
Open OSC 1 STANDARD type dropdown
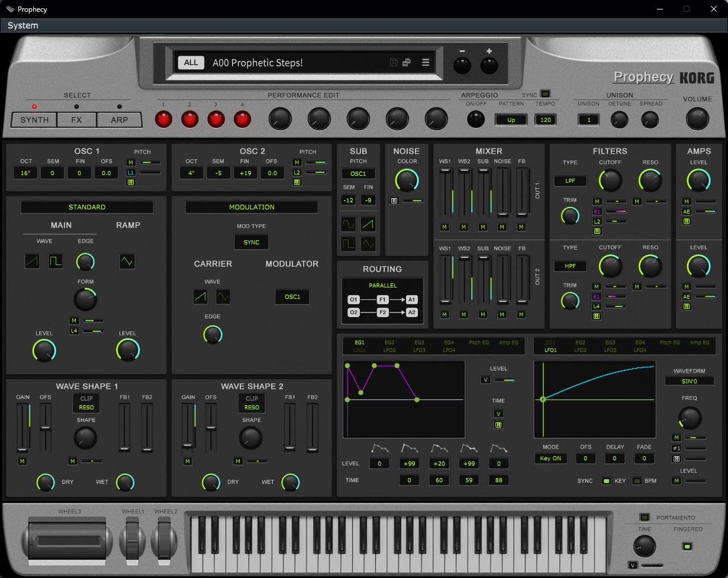coord(87,207)
